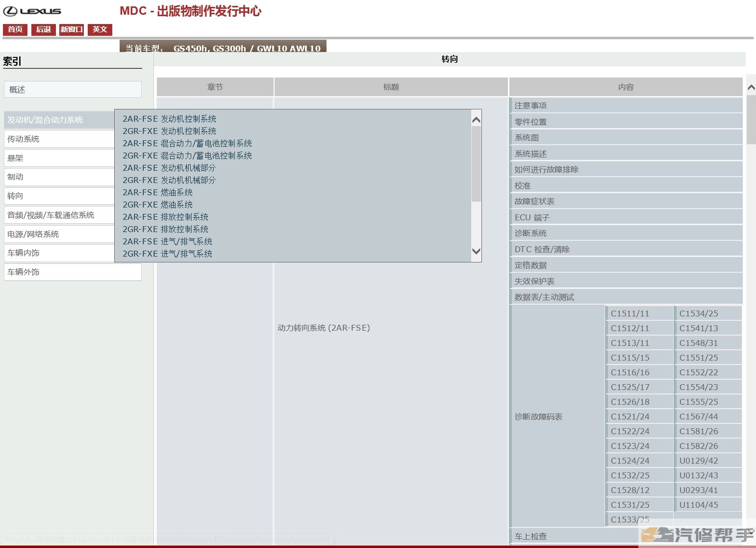
Task: Choose 2AR-FSE 混合动力/蓄电池控制系统
Action: [x=187, y=143]
